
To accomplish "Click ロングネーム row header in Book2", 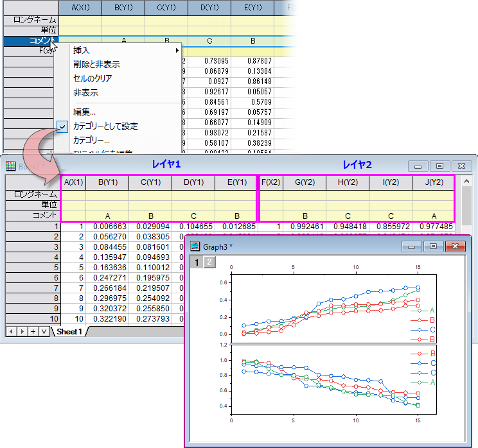I will point(33,194).
